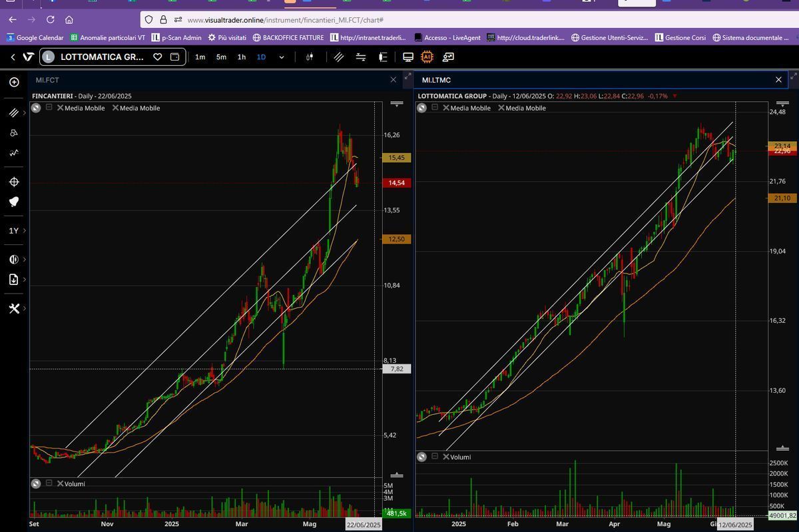Collapse indicator legend in Fincantieri chart
This screenshot has height=532, width=799.
(49, 107)
